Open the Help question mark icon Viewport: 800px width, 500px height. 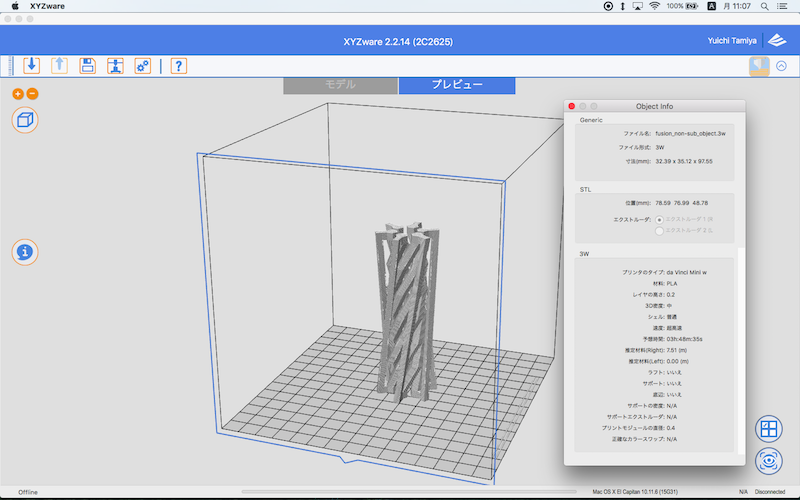coord(179,66)
